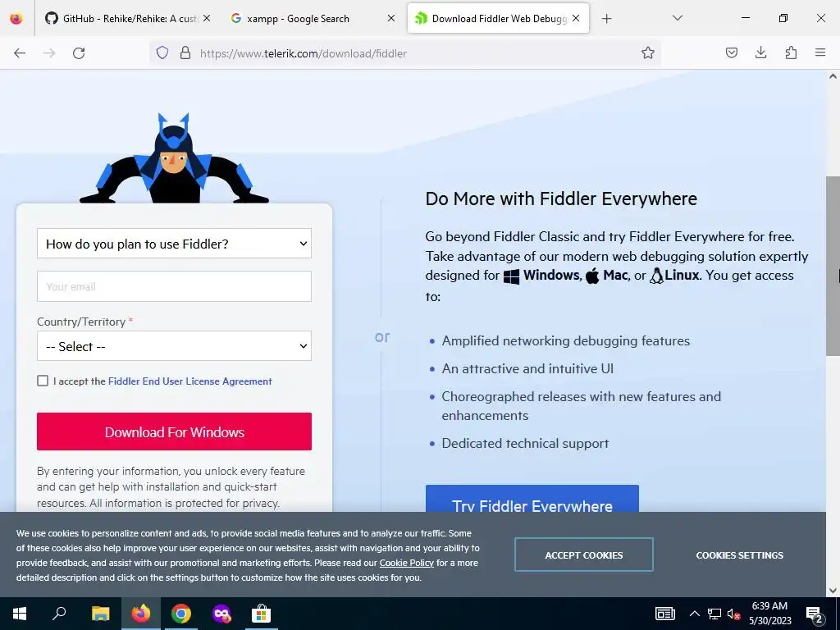List all tabs dropdown arrow
The height and width of the screenshot is (630, 840).
[677, 18]
